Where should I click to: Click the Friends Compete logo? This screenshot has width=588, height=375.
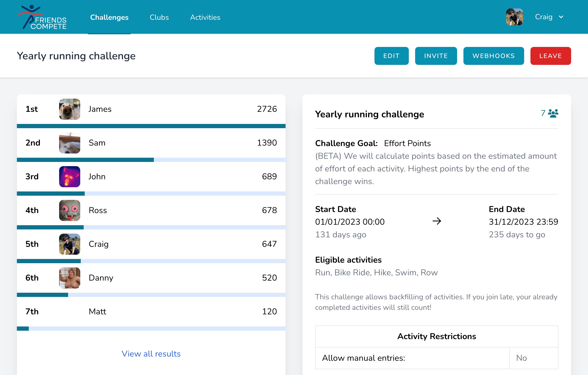point(42,17)
